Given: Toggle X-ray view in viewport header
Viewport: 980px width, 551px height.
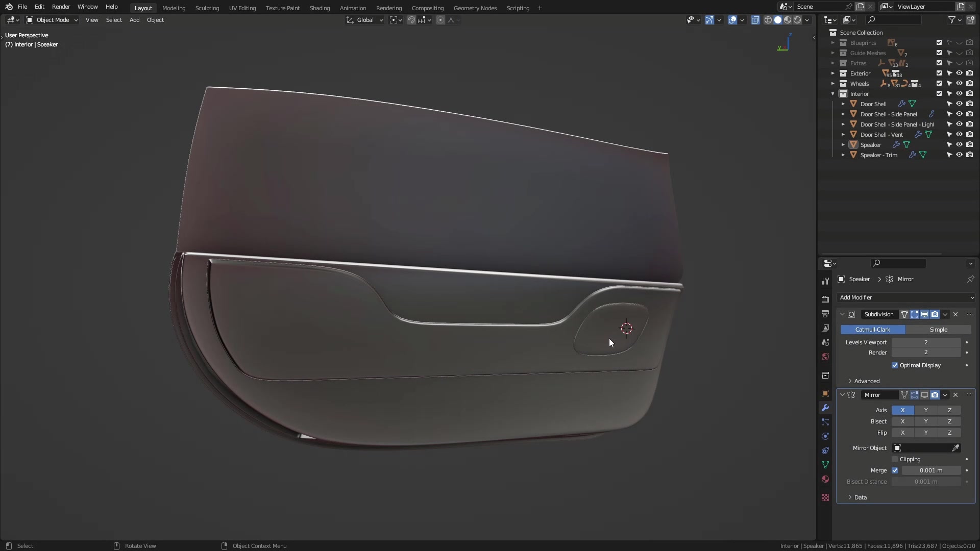Looking at the screenshot, I should 755,20.
